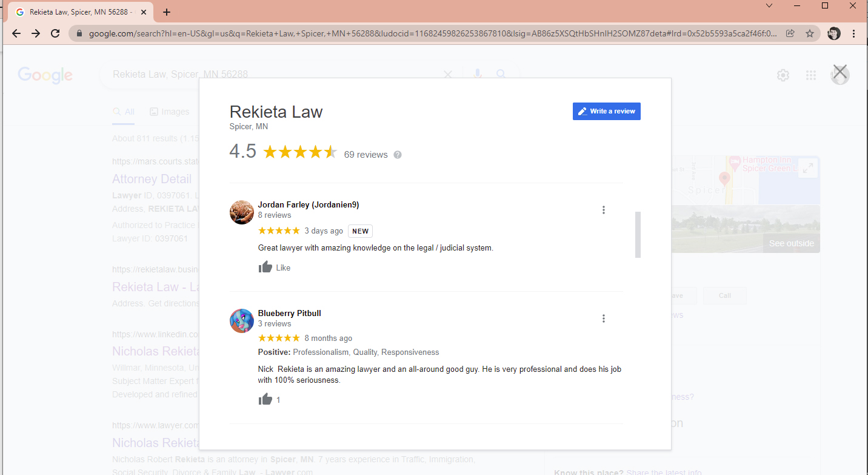
Task: Click the Call button in the business panel
Action: [x=725, y=295]
